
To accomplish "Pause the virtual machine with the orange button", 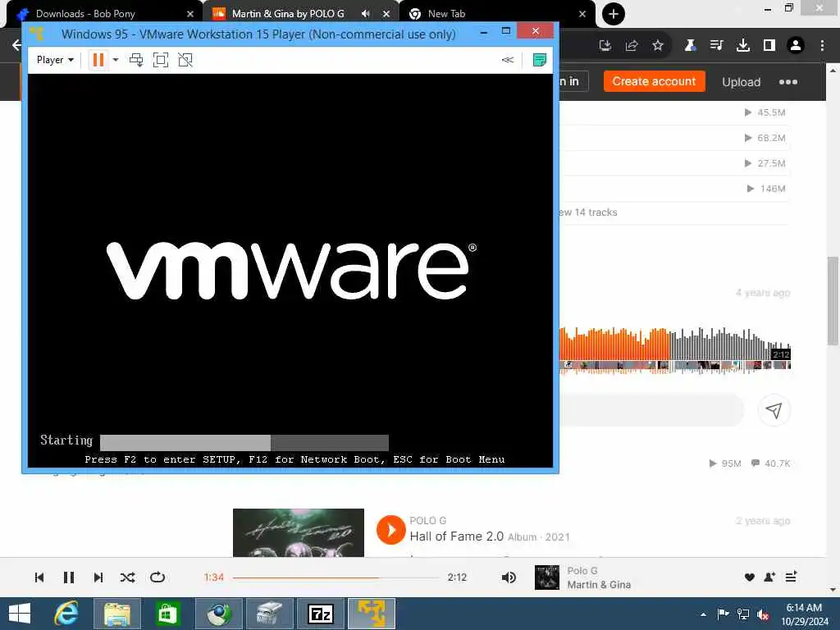I will tap(98, 60).
